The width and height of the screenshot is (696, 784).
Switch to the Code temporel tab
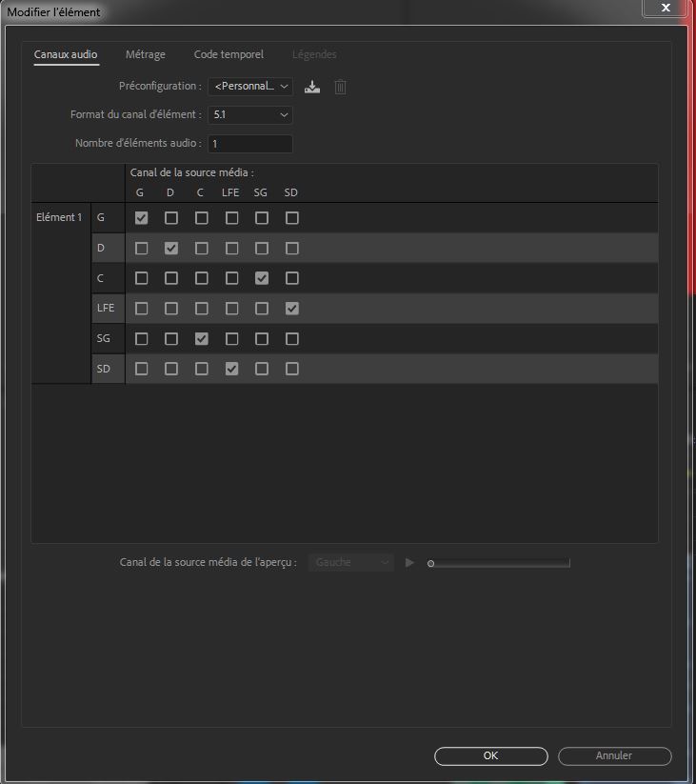tap(229, 55)
